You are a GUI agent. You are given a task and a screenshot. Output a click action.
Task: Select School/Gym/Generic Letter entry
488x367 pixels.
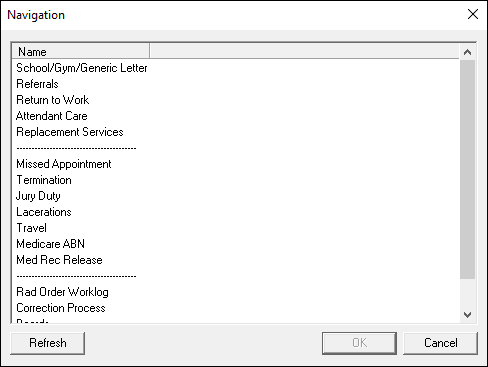[82, 68]
